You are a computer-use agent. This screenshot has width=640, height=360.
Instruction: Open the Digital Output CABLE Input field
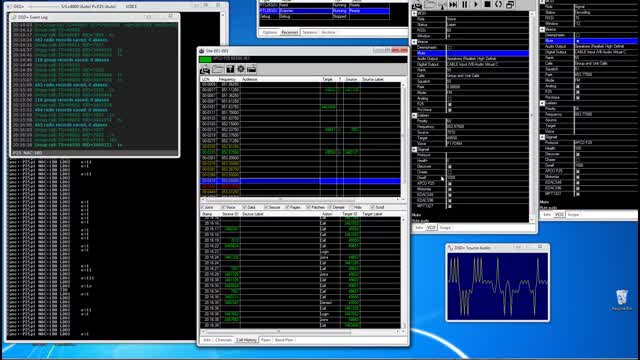[488, 64]
